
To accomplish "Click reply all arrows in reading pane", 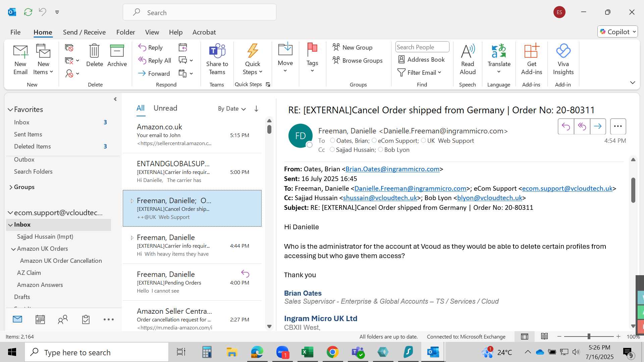I will [x=582, y=126].
